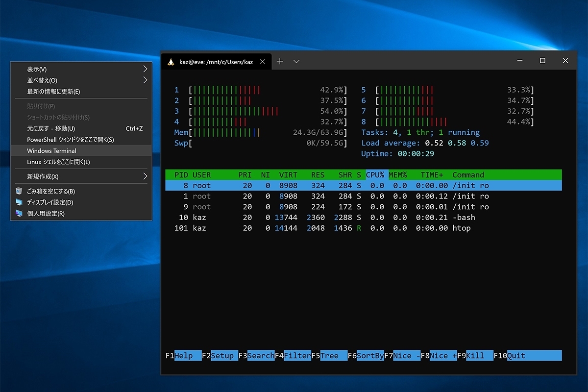Click the F5 Tree button in htop
This screenshot has height=392, width=588.
pyautogui.click(x=329, y=356)
